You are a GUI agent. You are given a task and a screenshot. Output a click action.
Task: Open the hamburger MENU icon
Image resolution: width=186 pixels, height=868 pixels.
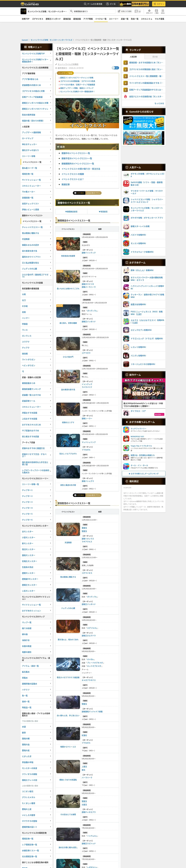pyautogui.click(x=163, y=11)
